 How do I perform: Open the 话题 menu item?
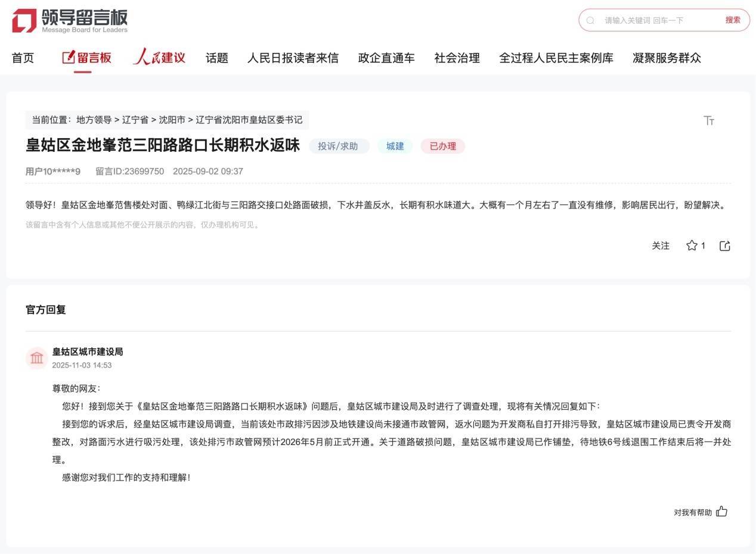[x=217, y=58]
